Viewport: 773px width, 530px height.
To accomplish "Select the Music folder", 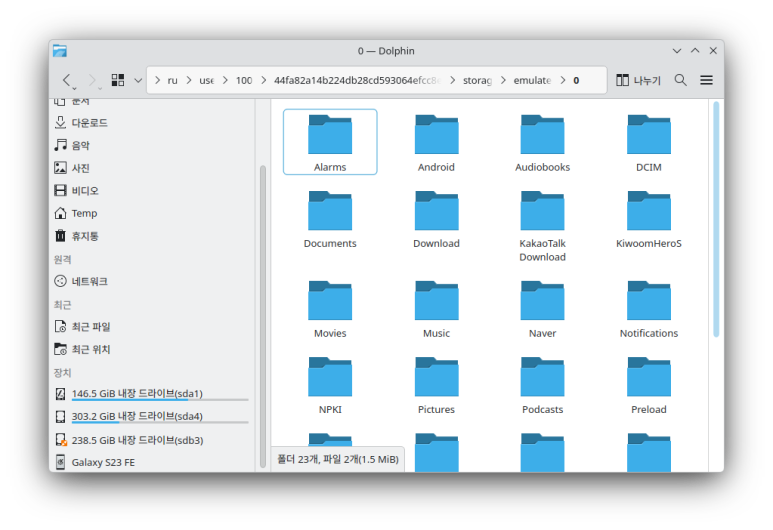I will click(436, 308).
